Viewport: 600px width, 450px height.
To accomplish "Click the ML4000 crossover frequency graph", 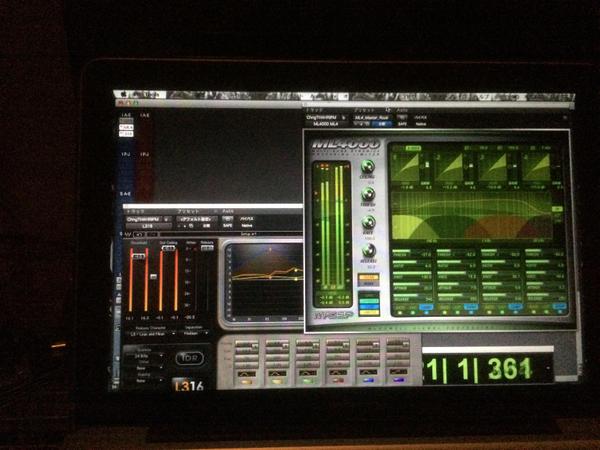I will pos(472,215).
